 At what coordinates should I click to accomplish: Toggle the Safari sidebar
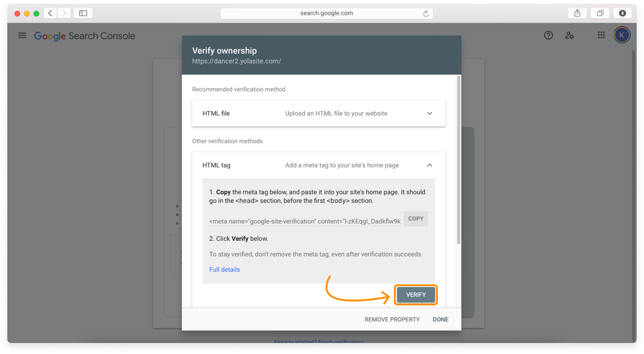tap(83, 13)
